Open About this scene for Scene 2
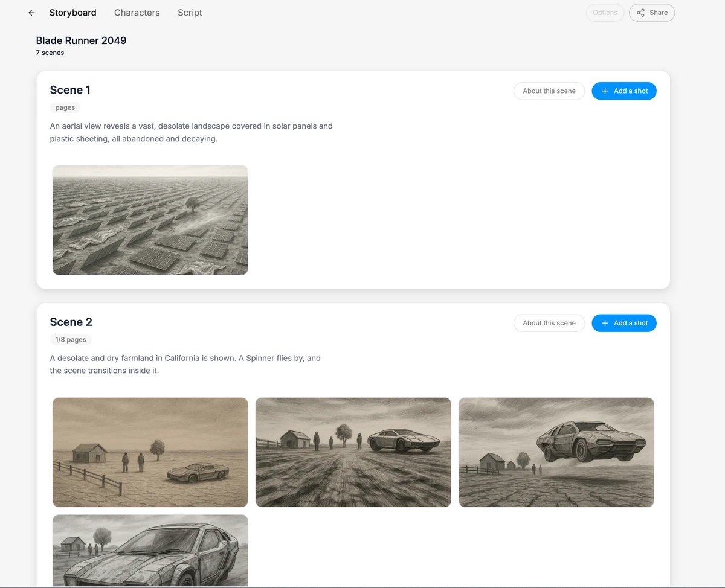Viewport: 725px width, 588px height. tap(549, 323)
